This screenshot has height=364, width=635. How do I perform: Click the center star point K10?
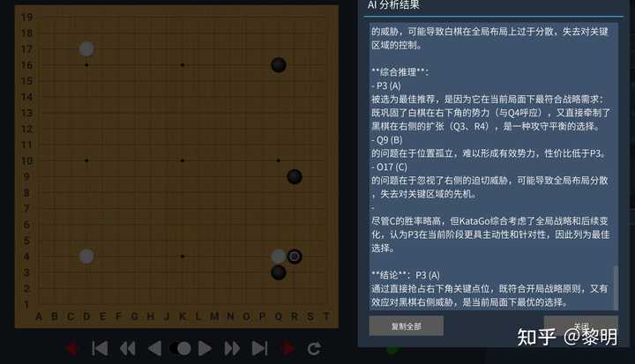[x=183, y=160]
